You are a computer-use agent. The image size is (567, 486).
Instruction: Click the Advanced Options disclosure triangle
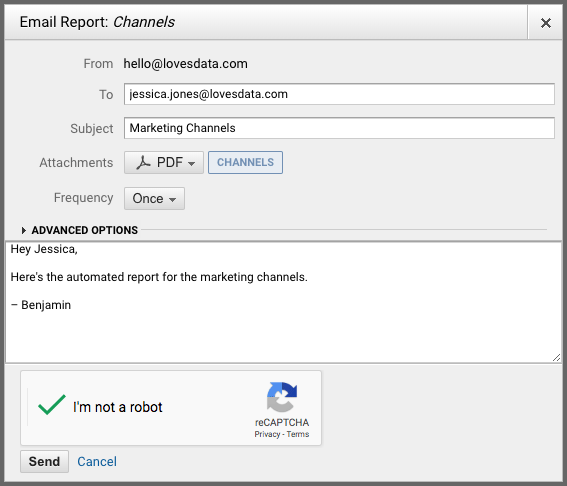click(x=24, y=230)
